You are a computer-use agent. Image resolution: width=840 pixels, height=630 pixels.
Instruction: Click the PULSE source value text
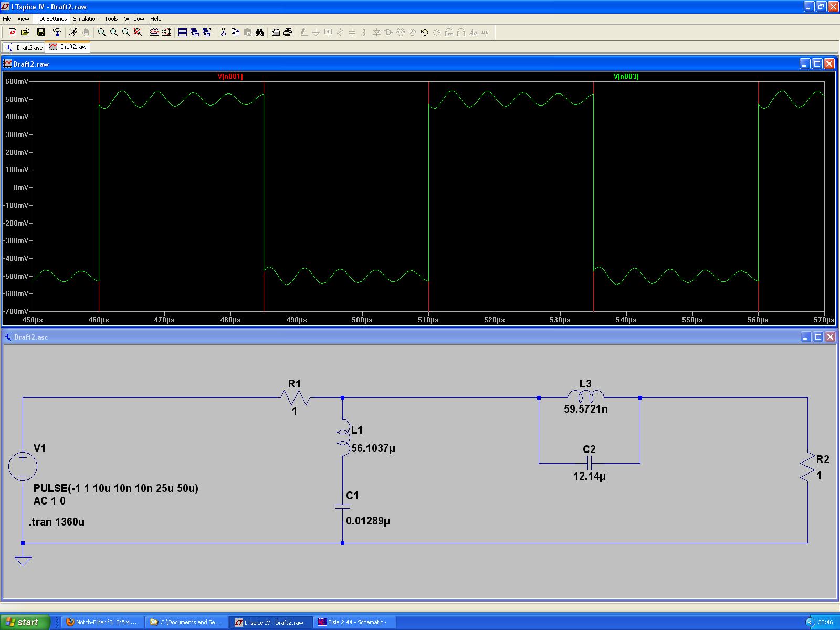point(116,488)
